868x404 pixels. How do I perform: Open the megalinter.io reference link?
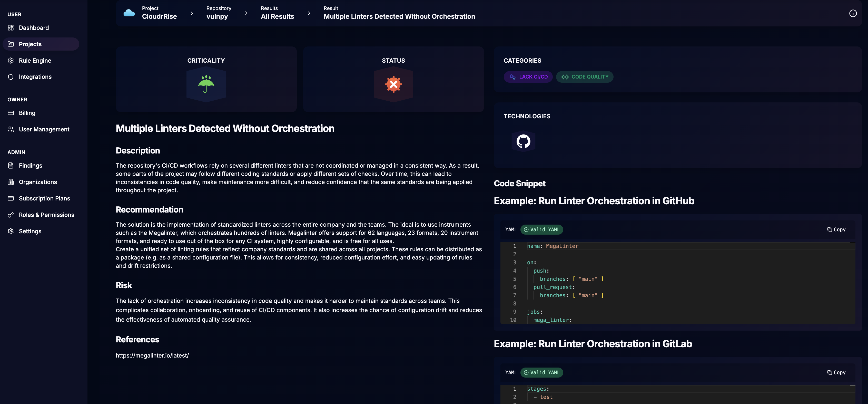[x=152, y=355]
